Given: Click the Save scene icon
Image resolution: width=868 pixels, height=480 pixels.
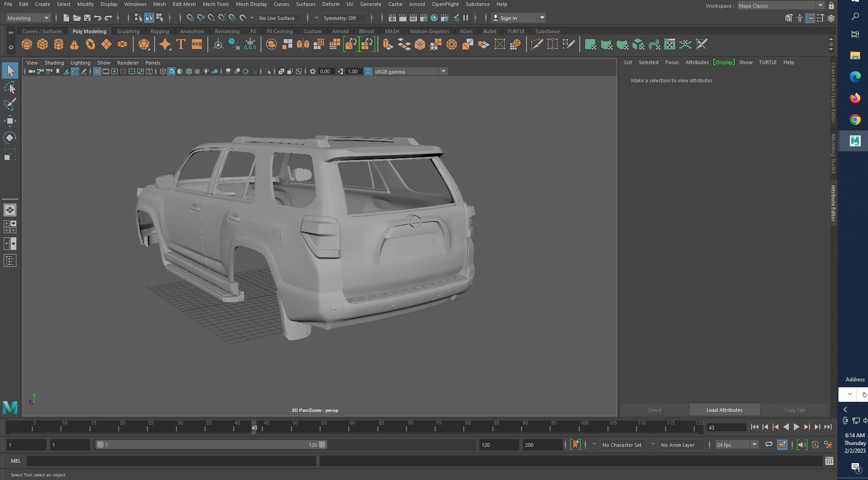Looking at the screenshot, I should [87, 18].
